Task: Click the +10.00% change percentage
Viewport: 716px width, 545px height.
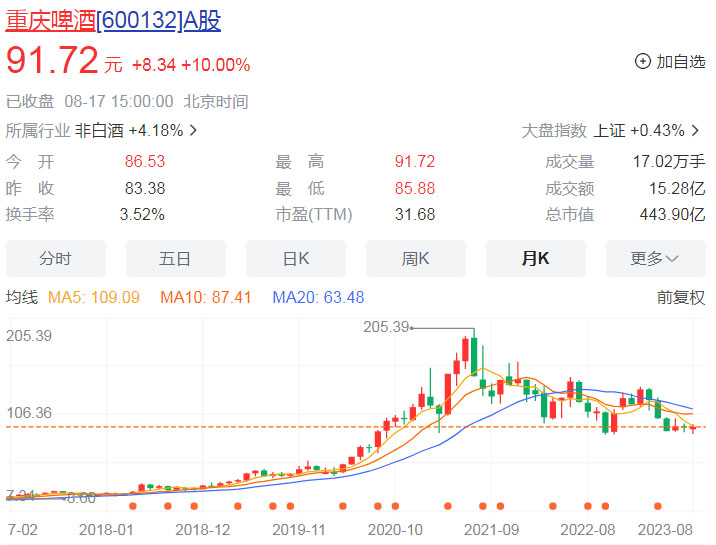Action: pos(216,65)
